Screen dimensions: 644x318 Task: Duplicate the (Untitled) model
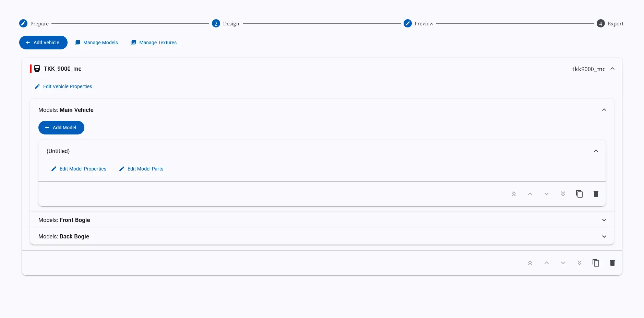click(579, 194)
